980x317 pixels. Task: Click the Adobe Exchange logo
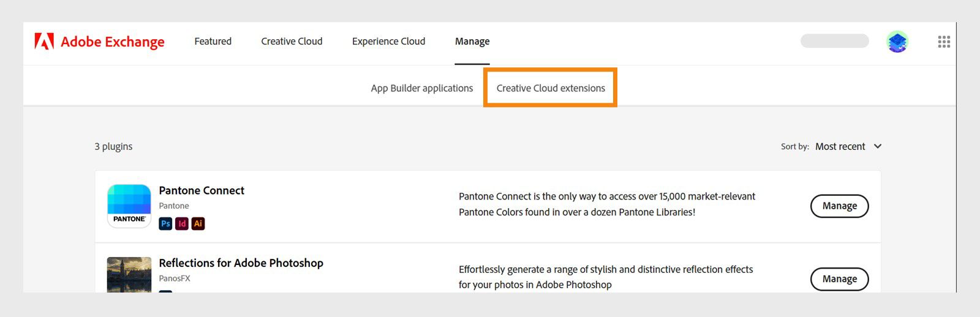(99, 42)
